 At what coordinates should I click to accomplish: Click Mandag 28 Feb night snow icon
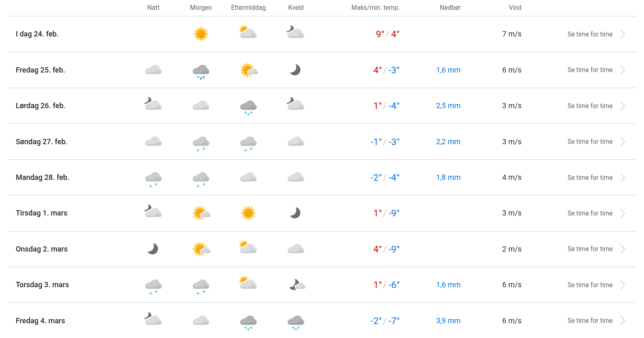[153, 178]
